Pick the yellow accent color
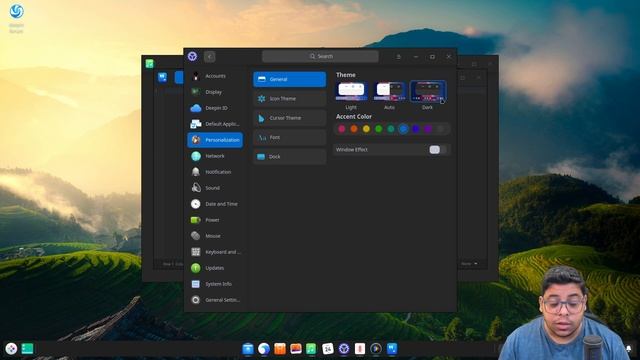 pos(366,129)
